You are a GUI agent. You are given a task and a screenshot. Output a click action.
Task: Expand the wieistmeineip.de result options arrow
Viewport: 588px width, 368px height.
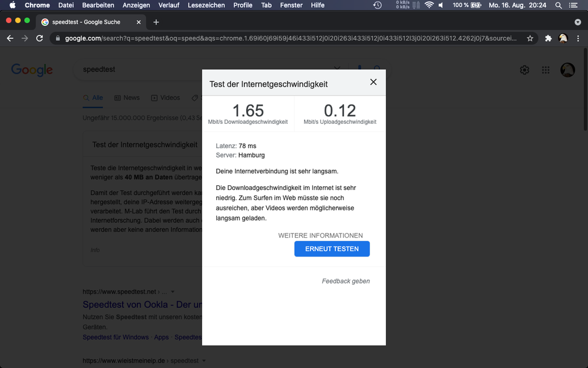(203, 360)
